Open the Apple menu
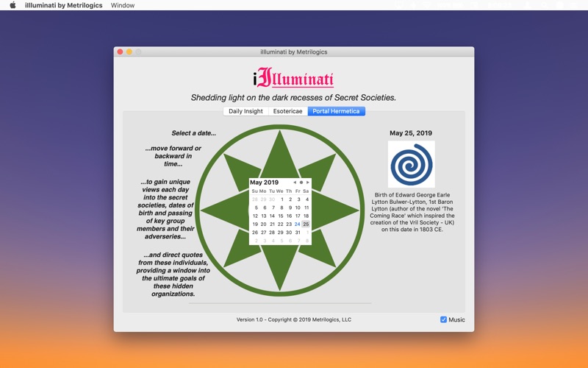 pyautogui.click(x=12, y=5)
